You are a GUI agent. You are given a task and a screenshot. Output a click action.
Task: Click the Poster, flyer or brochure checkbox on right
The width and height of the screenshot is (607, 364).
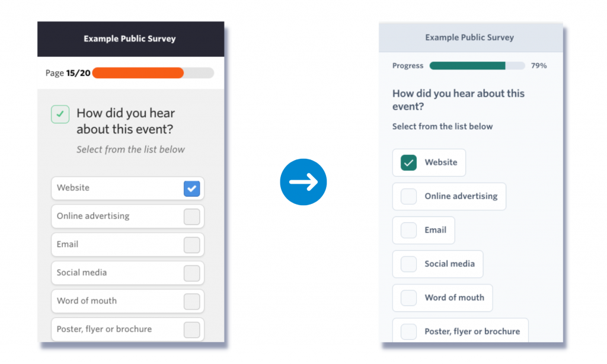click(x=408, y=331)
